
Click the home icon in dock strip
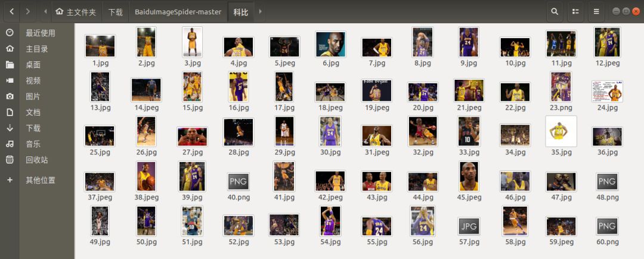point(10,49)
